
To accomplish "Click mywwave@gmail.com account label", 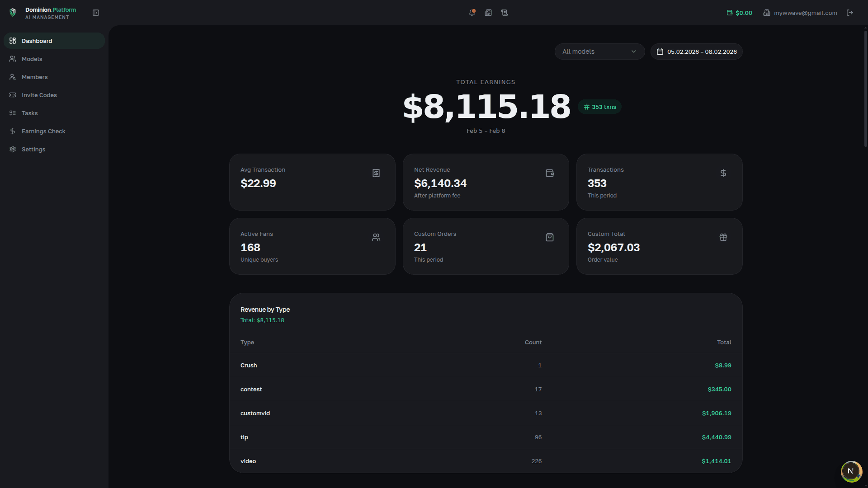I will coord(805,13).
